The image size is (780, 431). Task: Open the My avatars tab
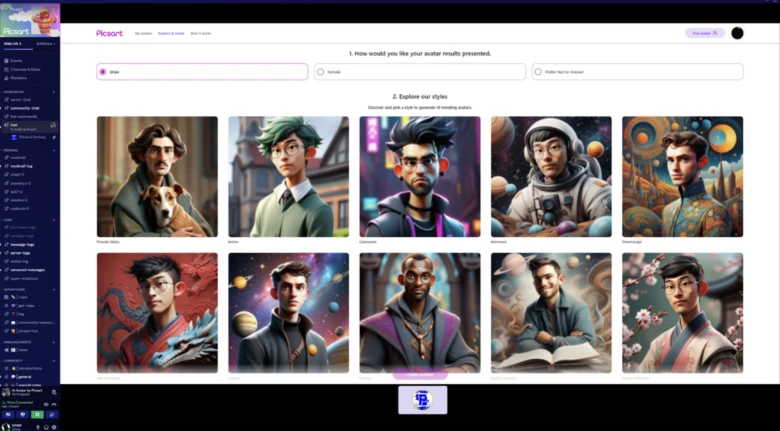144,33
